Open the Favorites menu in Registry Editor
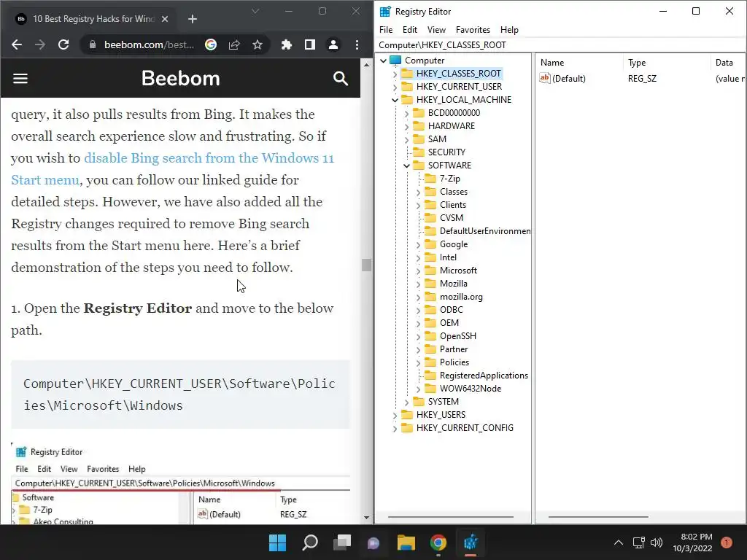Screen dimensions: 747x560 473,30
